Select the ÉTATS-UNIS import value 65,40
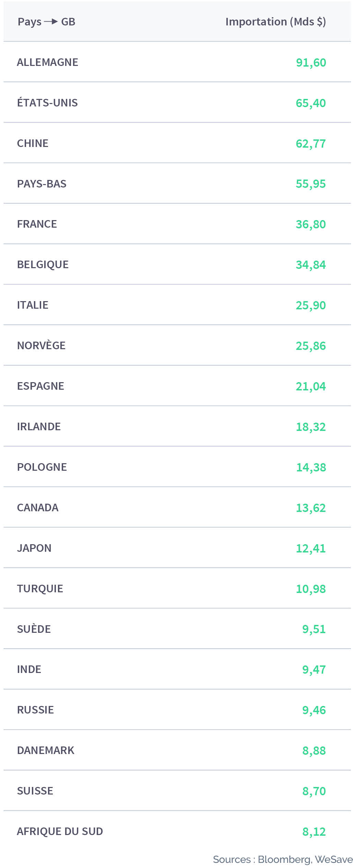Viewport: 353px width, 868px height. click(311, 103)
